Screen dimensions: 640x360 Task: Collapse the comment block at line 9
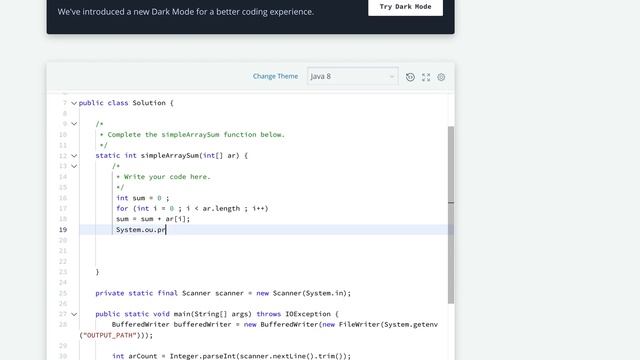pos(74,124)
